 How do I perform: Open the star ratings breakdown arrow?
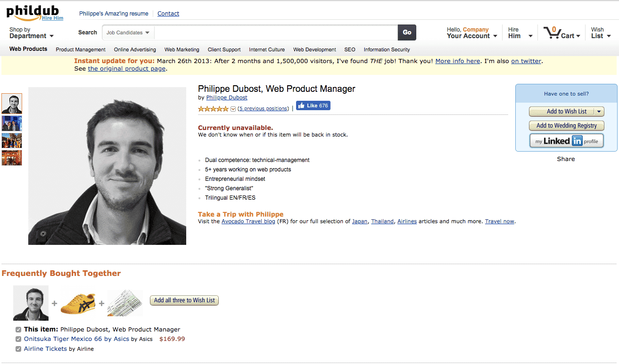(233, 109)
